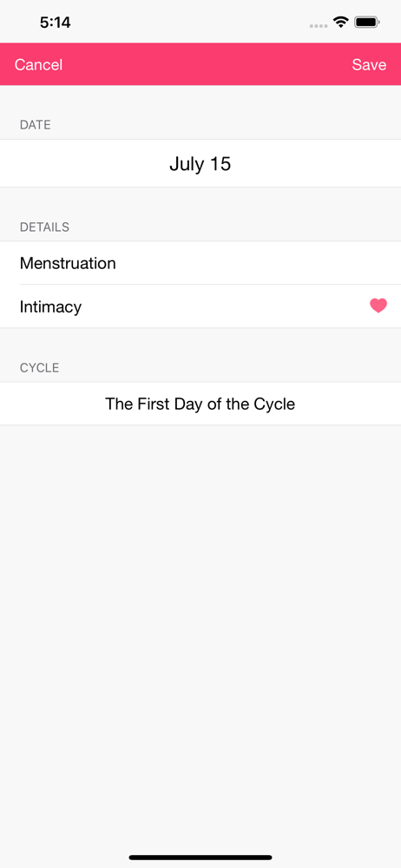Image resolution: width=401 pixels, height=868 pixels.
Task: Tap the CYCLE section header
Action: click(39, 368)
